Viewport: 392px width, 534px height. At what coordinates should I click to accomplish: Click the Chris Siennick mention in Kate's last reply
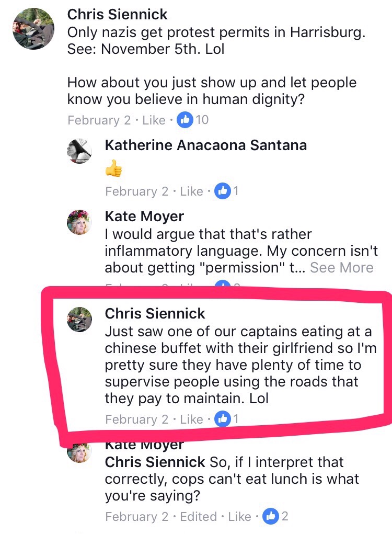(x=155, y=462)
